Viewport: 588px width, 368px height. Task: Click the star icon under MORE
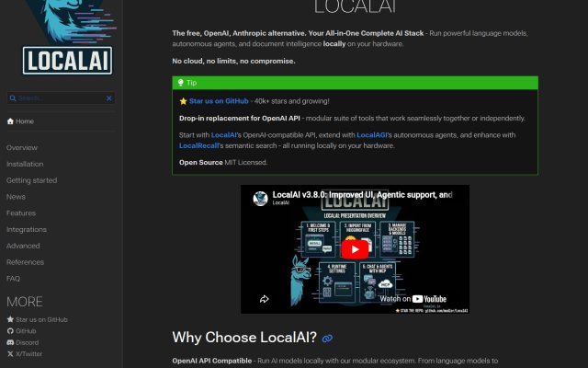tap(10, 319)
